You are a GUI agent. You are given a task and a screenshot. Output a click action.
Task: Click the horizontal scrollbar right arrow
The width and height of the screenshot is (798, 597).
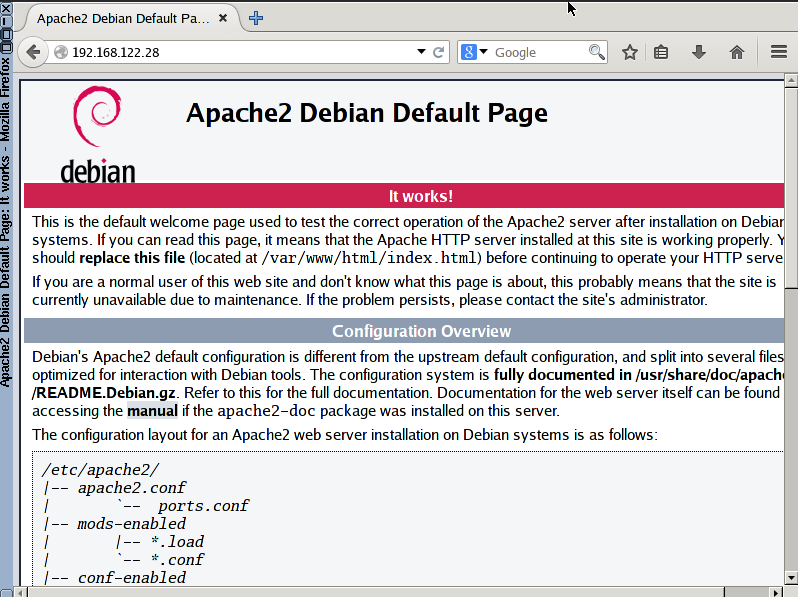pos(776,592)
